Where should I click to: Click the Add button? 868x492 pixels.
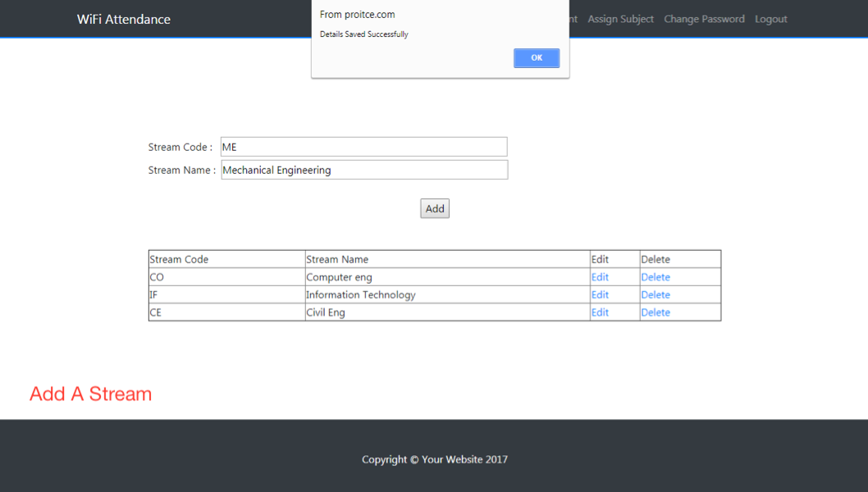[x=435, y=208]
